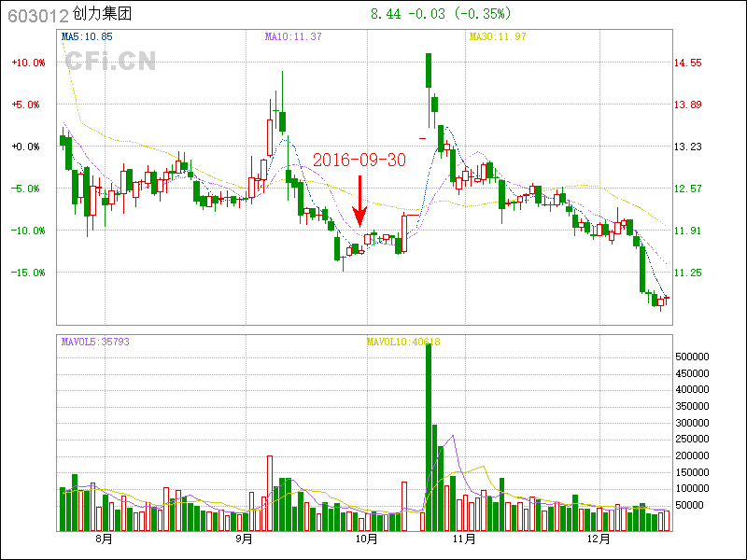The image size is (747, 560).
Task: Select the MA10:11.37 indicator label
Action: 293,36
